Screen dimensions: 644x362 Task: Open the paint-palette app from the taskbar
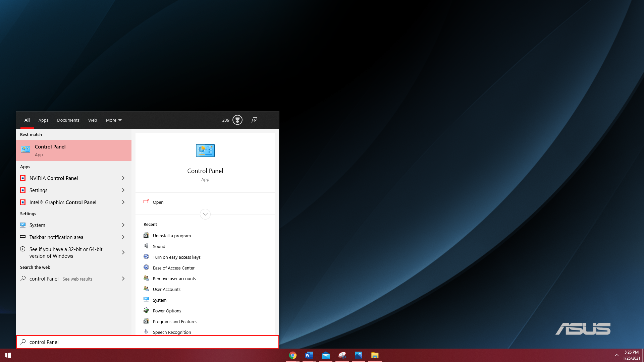pyautogui.click(x=342, y=355)
